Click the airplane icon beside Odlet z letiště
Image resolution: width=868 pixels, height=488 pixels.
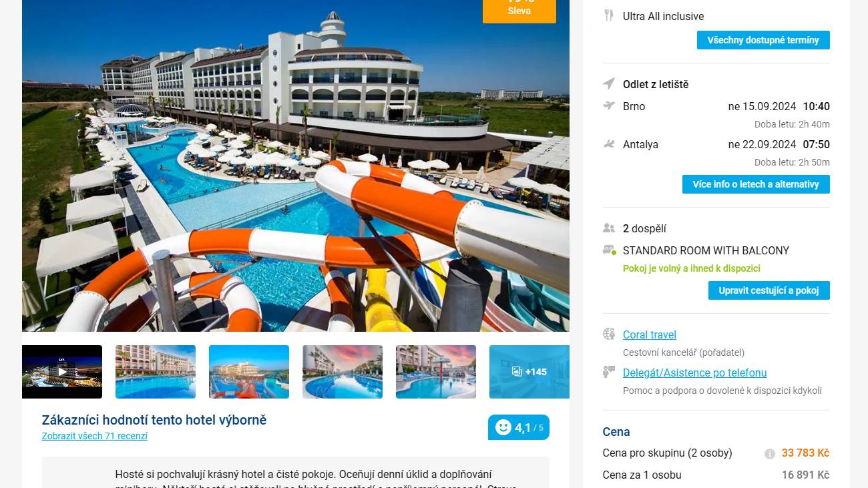pyautogui.click(x=609, y=83)
